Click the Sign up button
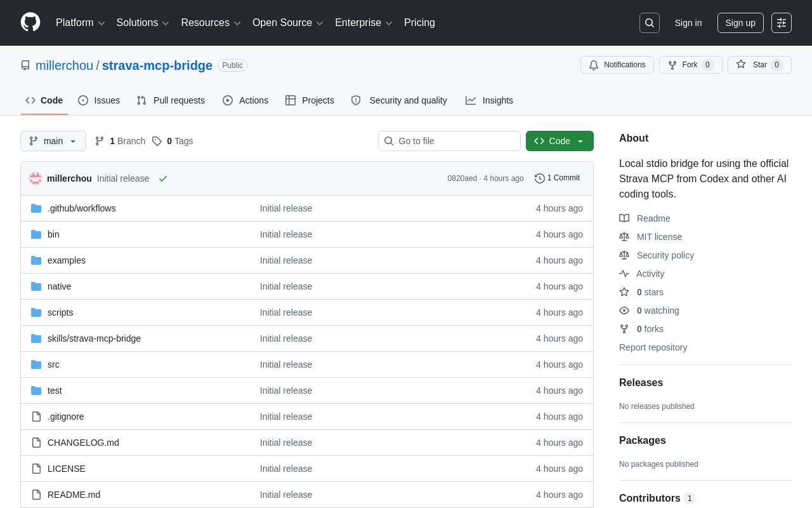Viewport: 812px width, 508px height. click(740, 23)
